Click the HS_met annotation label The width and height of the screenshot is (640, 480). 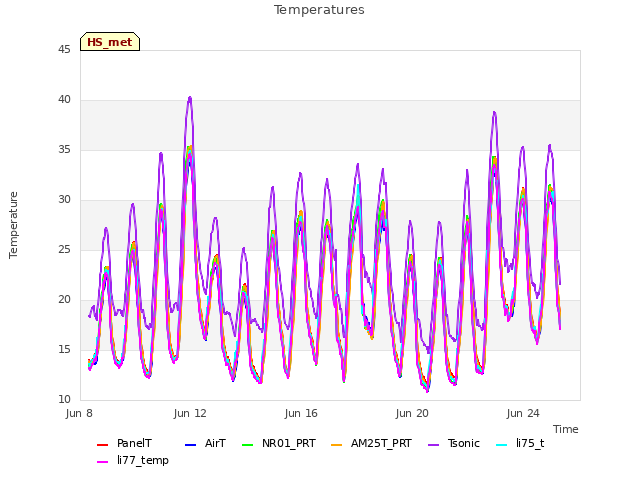(110, 42)
